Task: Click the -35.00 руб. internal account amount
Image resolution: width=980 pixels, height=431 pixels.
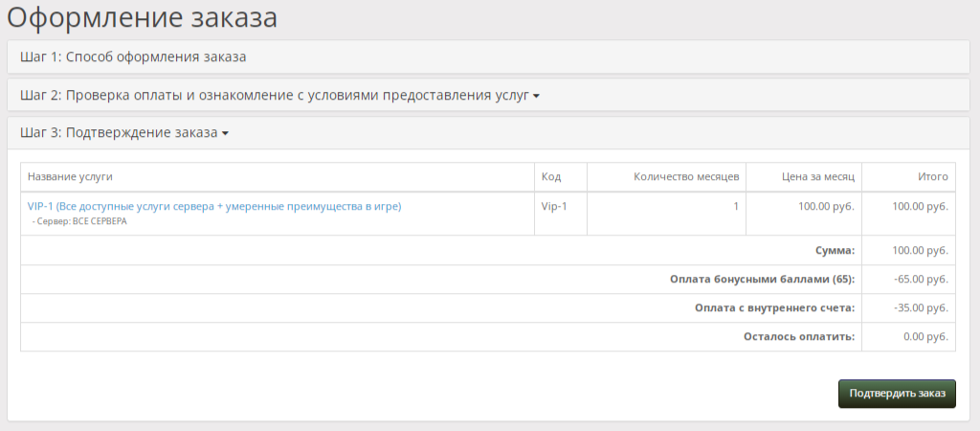Action: 922,307
